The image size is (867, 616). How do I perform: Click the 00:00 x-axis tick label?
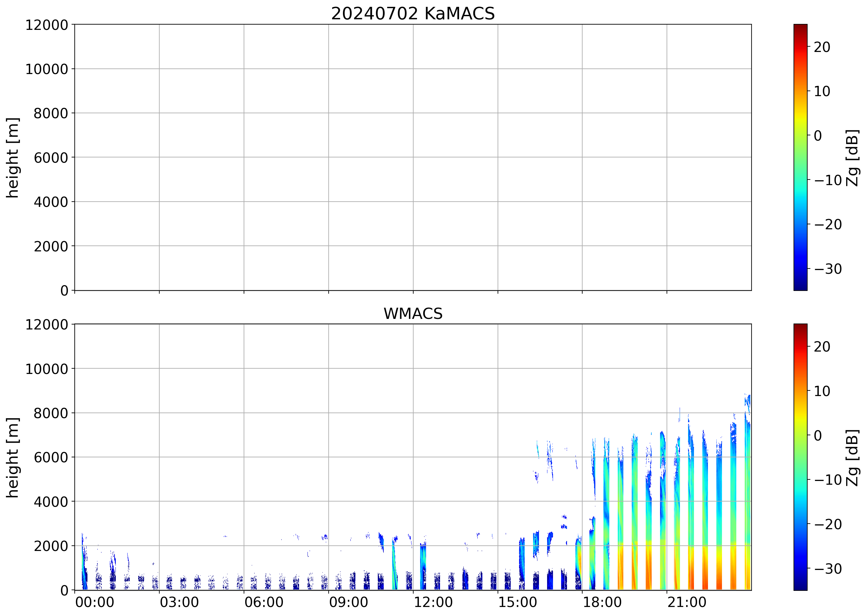(95, 602)
